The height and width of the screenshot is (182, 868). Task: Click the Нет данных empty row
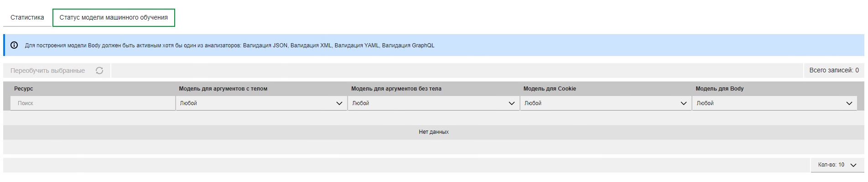433,132
